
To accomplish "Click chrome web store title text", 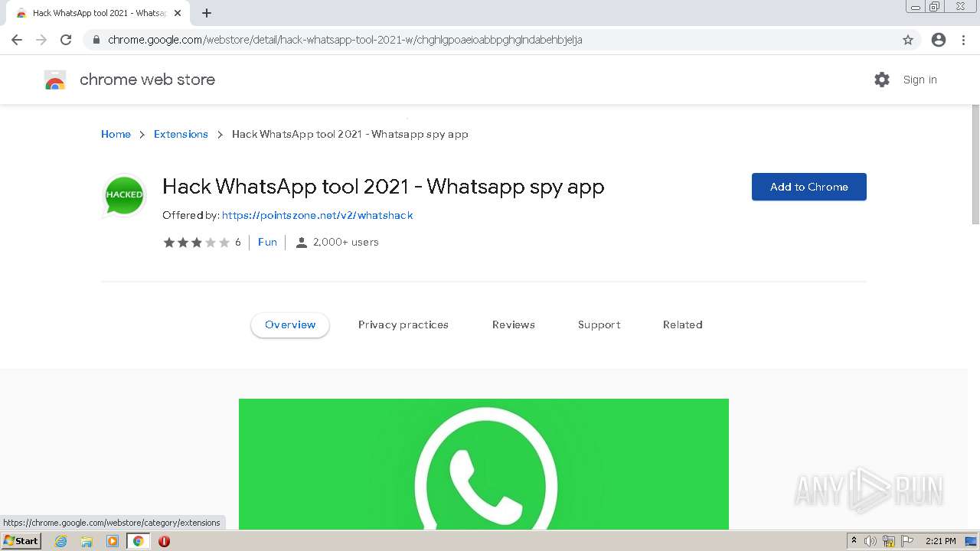I will point(147,80).
